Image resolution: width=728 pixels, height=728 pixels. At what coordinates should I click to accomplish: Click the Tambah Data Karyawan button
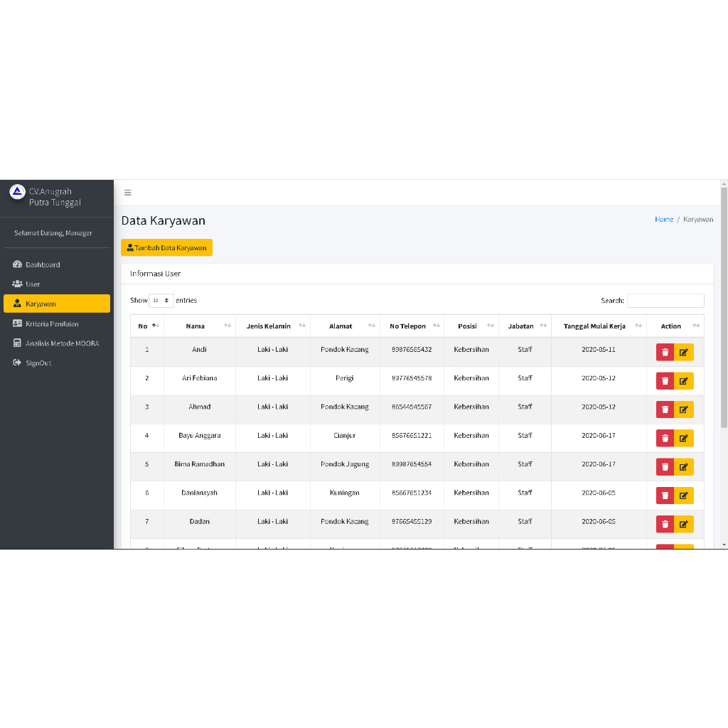[166, 247]
